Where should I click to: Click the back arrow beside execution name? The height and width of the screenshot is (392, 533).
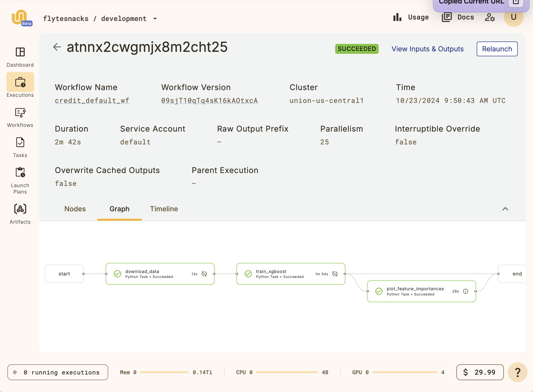pyautogui.click(x=57, y=47)
